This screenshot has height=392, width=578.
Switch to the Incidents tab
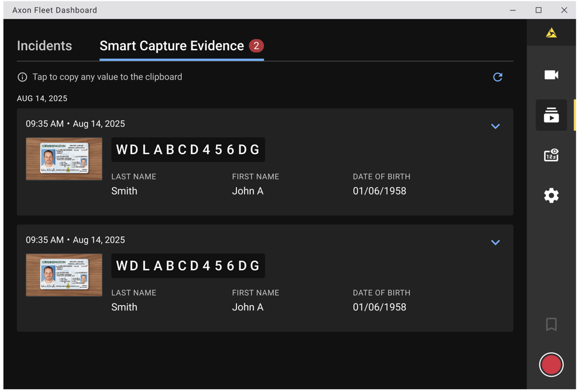[45, 46]
